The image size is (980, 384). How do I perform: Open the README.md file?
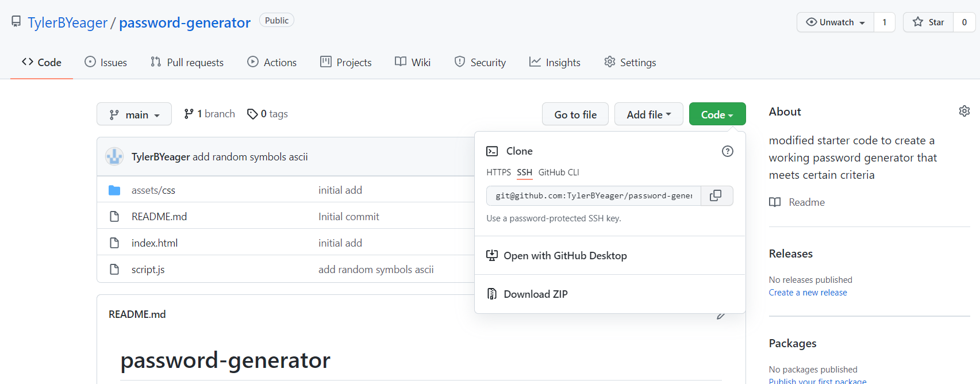point(159,217)
